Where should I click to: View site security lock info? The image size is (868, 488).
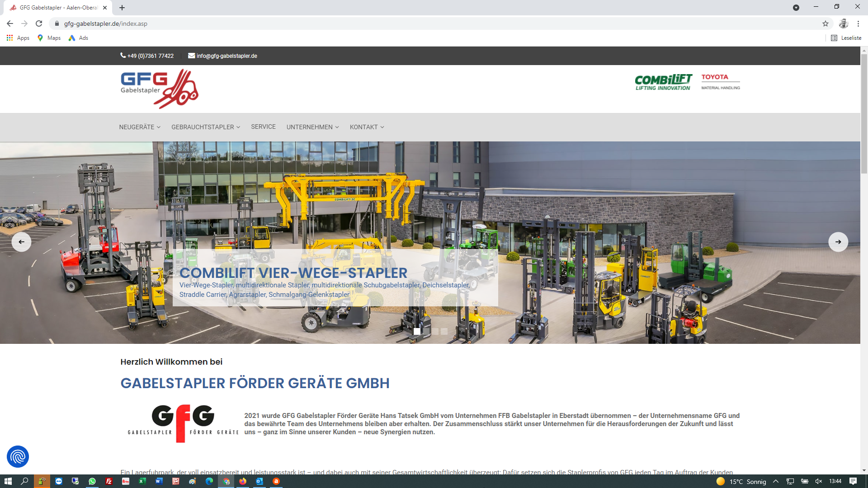click(57, 23)
